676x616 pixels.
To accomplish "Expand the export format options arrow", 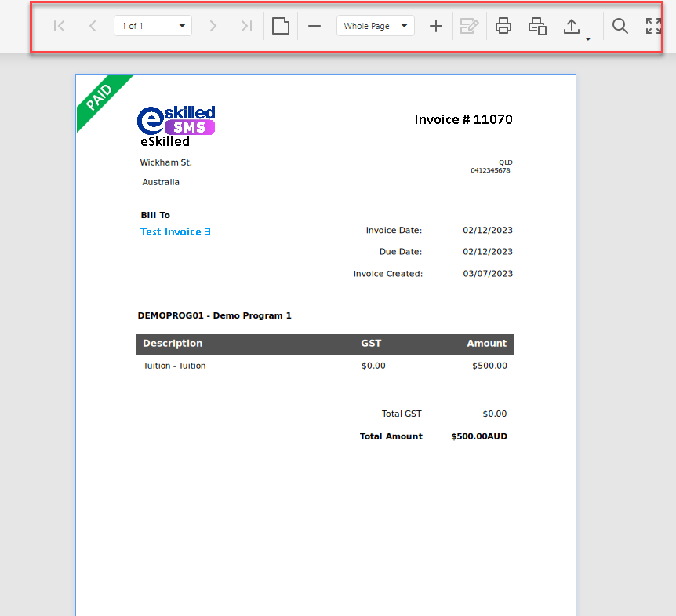I will point(587,38).
